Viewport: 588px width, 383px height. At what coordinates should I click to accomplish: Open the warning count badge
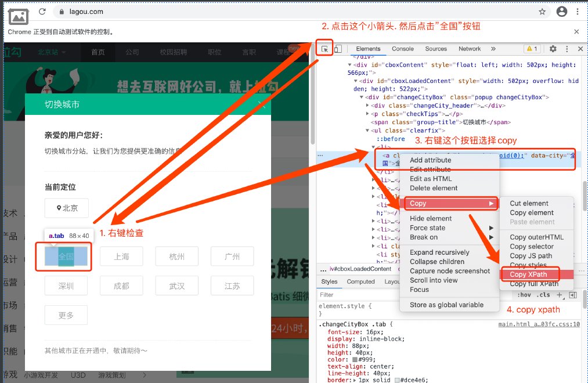pos(532,49)
